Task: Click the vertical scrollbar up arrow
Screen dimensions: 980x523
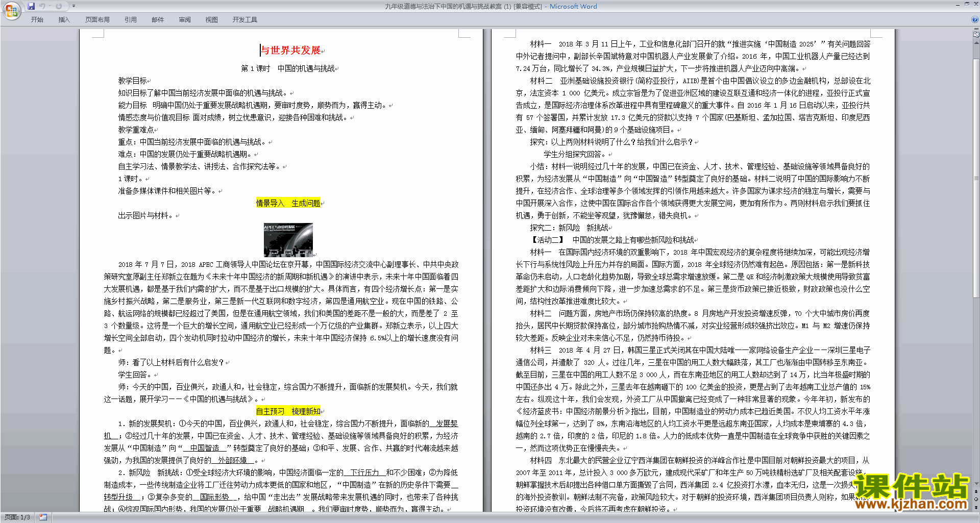Action: pyautogui.click(x=976, y=42)
